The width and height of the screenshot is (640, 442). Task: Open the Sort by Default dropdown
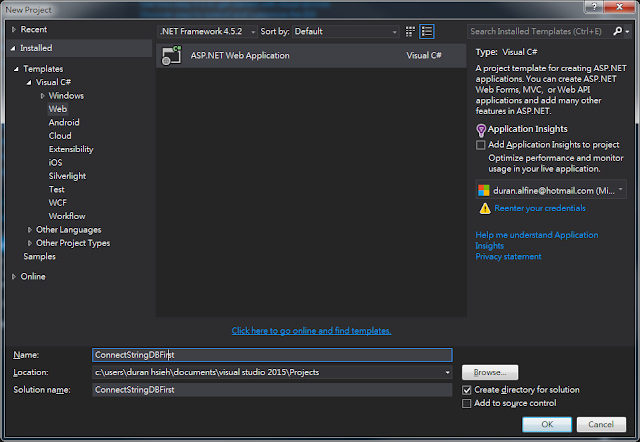click(346, 31)
